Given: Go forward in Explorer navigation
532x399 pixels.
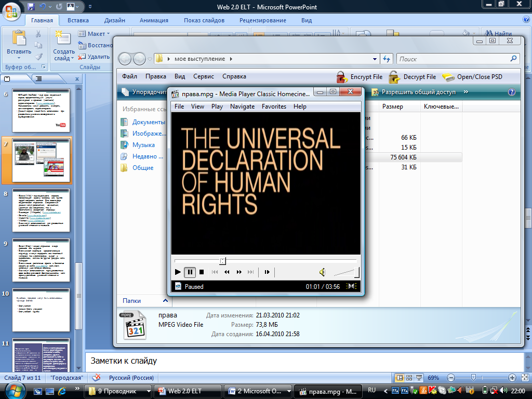Looking at the screenshot, I should point(139,59).
